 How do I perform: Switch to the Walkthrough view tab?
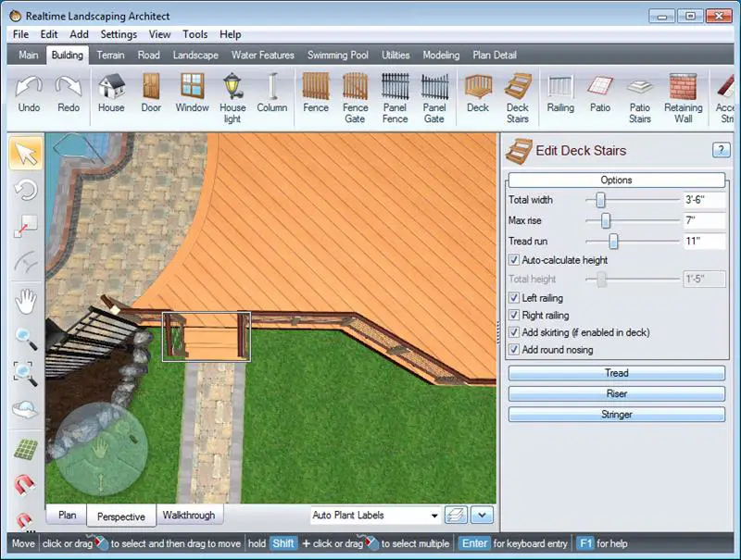(x=189, y=515)
